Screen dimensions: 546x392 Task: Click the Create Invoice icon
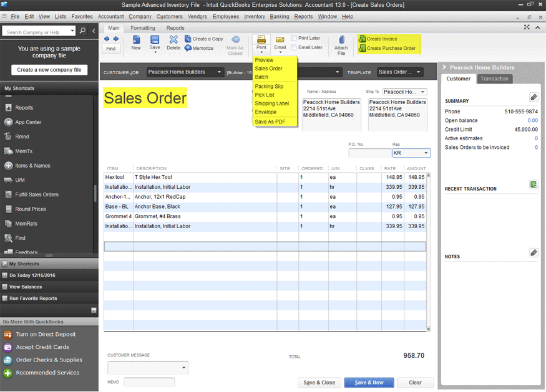click(362, 39)
